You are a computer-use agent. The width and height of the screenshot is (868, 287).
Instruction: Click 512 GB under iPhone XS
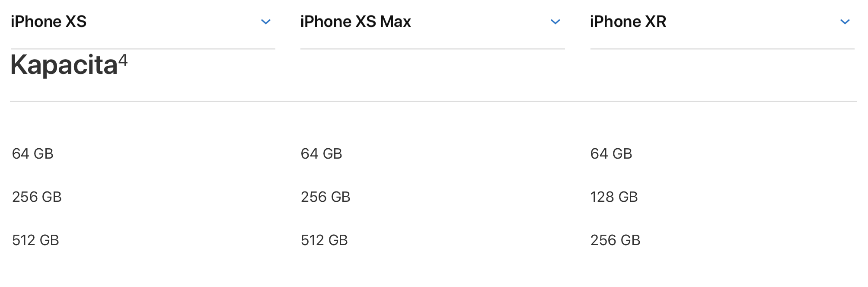tap(35, 240)
